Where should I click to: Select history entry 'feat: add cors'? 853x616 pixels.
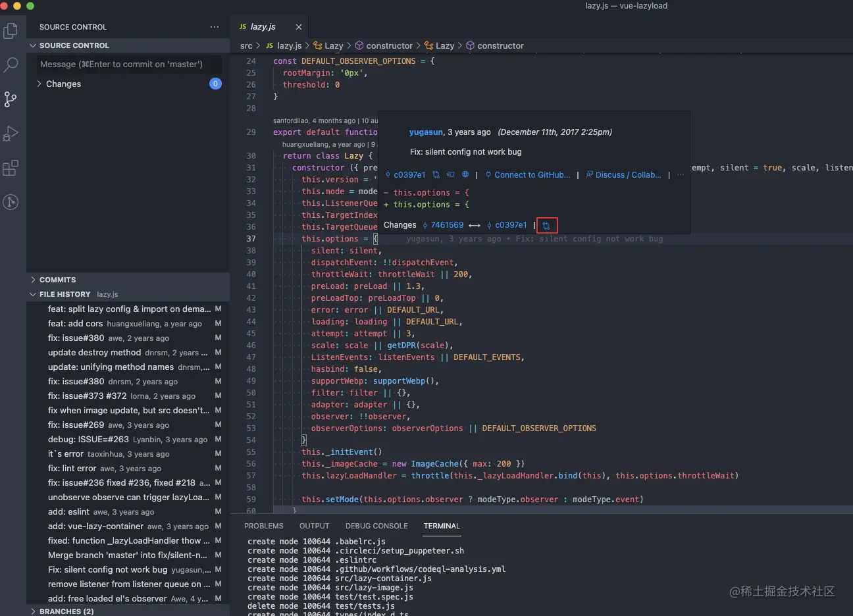128,324
